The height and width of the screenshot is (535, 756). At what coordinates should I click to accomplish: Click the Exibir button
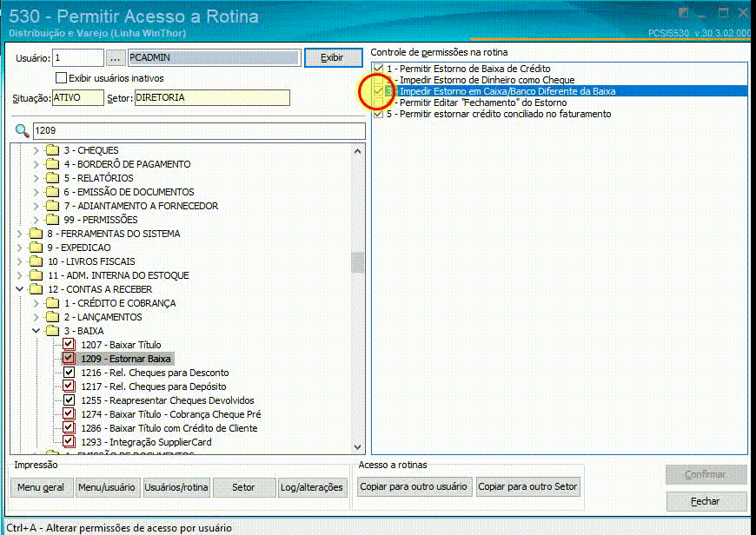click(x=333, y=58)
